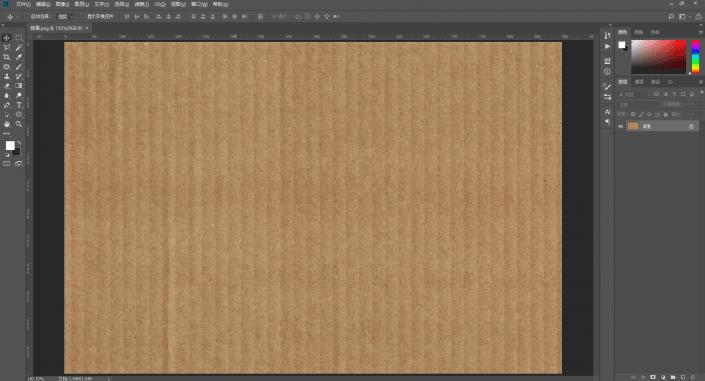Switch to the 色板 (Swatches) tab
Image resolution: width=705 pixels, height=381 pixels.
pos(638,32)
